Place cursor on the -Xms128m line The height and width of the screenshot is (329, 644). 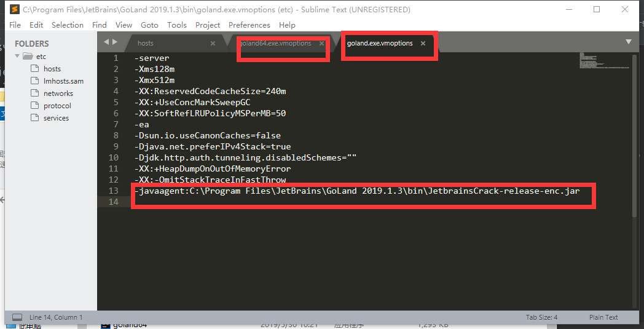tap(154, 69)
